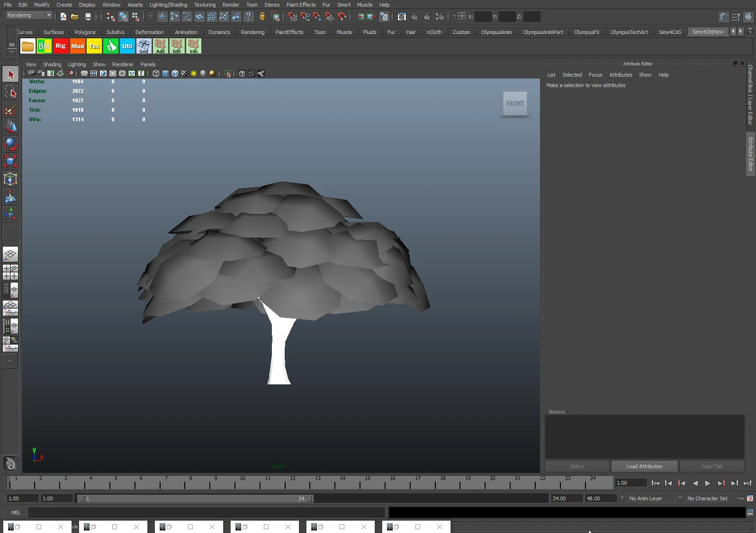Click the Load Attributes button
The image size is (756, 533).
(644, 466)
